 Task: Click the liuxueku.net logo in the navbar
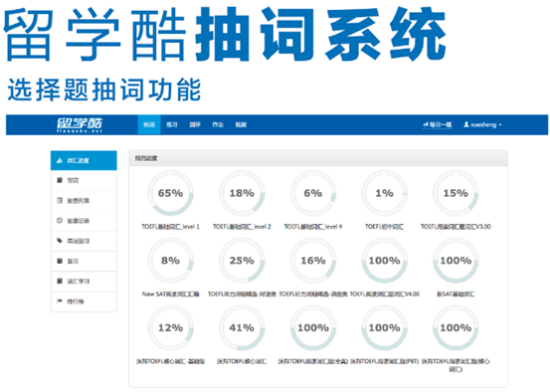80,125
